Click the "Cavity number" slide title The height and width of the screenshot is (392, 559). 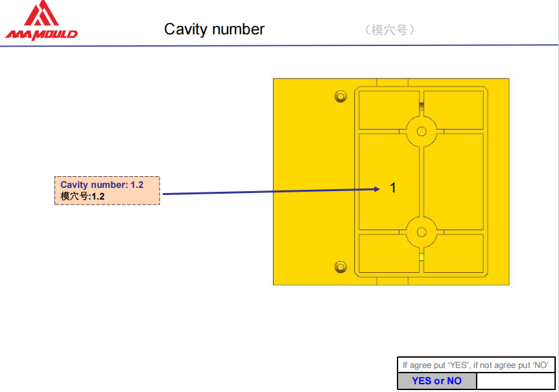pyautogui.click(x=214, y=29)
